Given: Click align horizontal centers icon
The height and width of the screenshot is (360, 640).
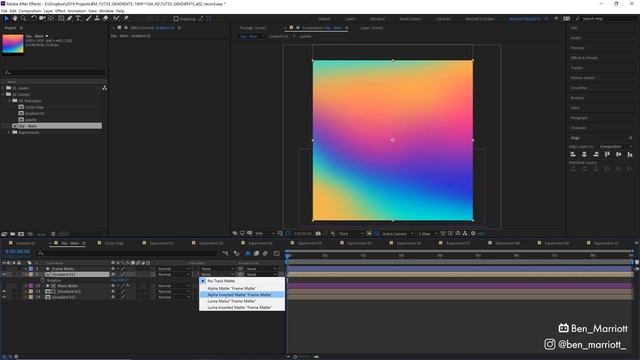Looking at the screenshot, I should point(584,154).
